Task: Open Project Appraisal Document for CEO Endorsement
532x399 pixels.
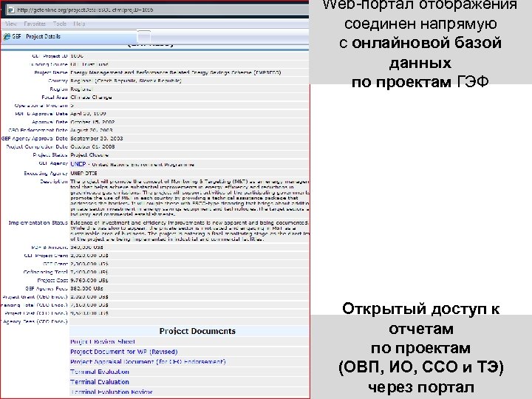Action: (x=148, y=361)
